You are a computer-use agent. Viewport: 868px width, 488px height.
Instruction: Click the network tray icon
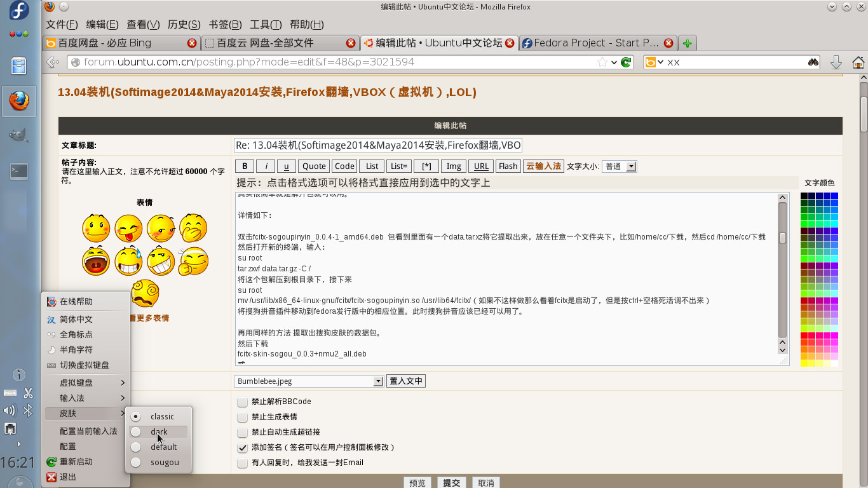tap(10, 430)
